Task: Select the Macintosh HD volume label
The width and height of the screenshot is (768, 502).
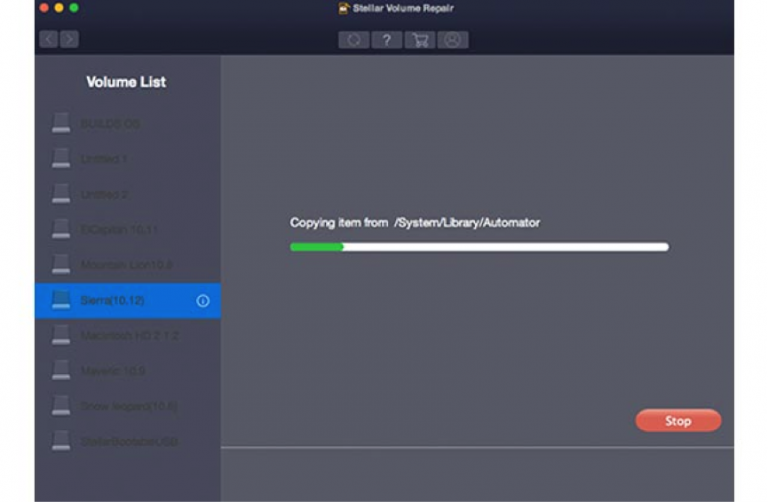Action: [129, 336]
